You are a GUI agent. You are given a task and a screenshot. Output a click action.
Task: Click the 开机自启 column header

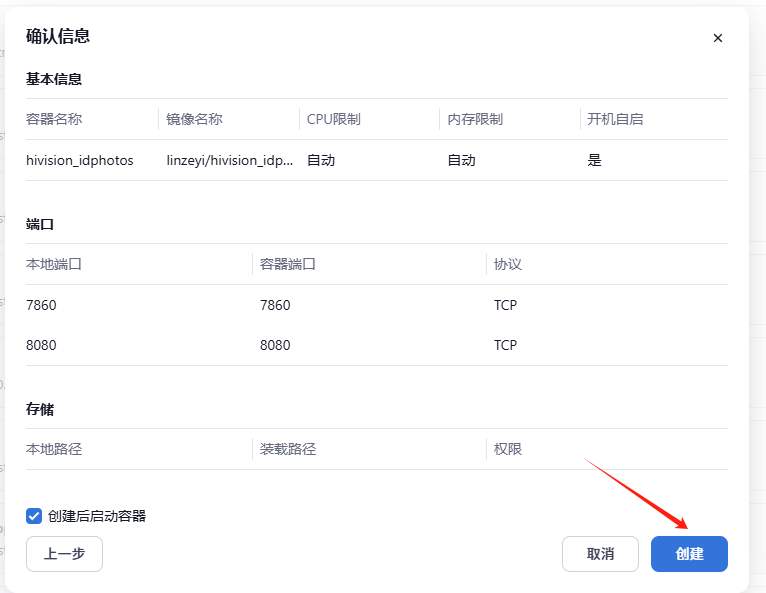(615, 119)
